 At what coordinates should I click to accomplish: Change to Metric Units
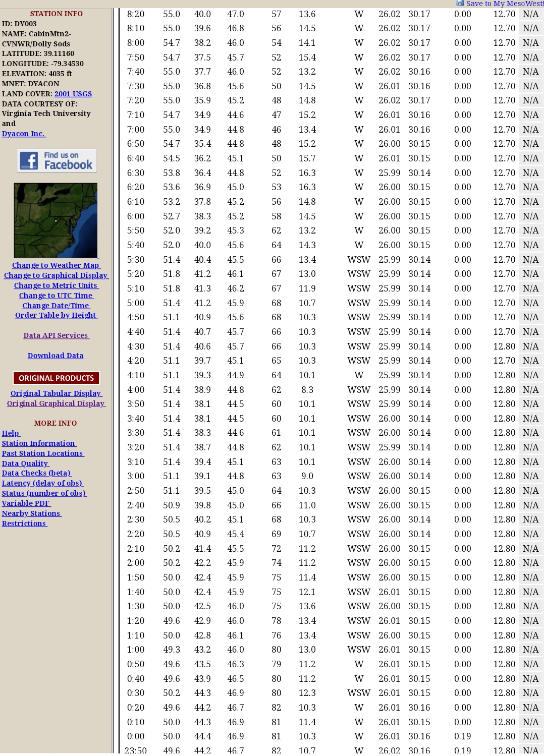point(56,285)
